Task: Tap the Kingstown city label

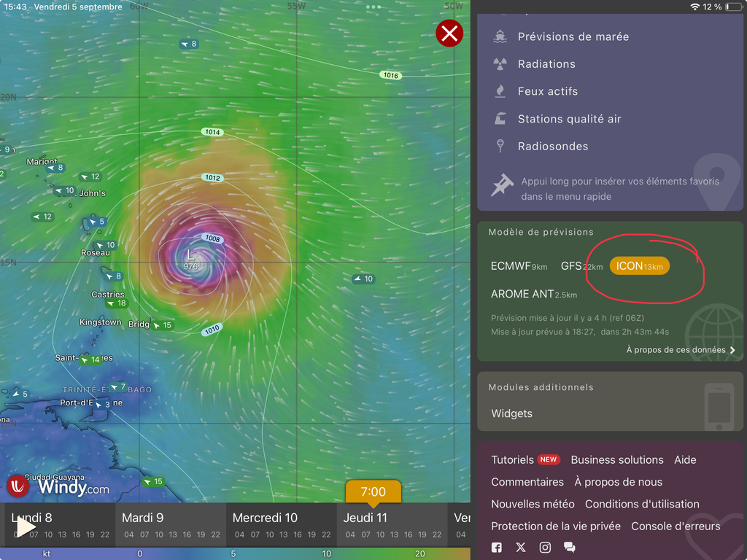Action: (x=100, y=322)
